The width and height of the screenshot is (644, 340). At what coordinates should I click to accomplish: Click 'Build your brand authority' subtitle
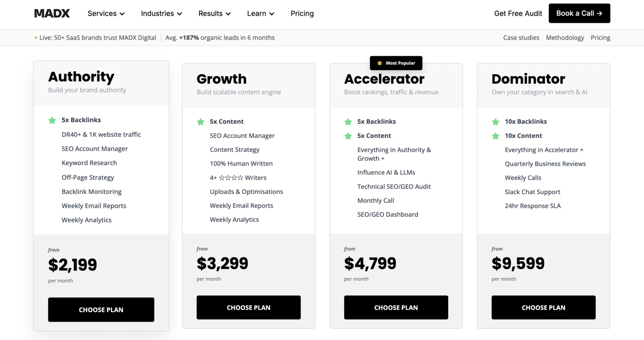point(87,90)
